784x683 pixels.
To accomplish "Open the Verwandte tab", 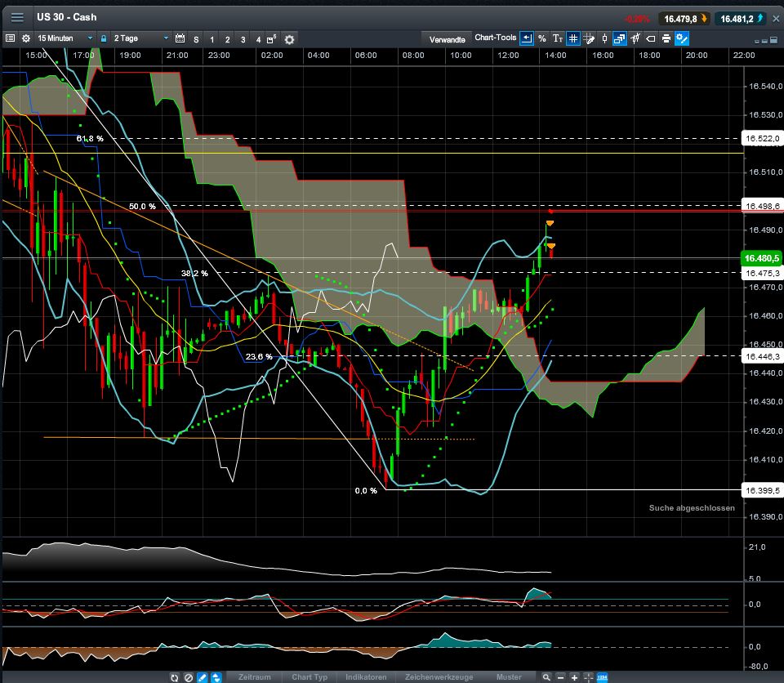I will (447, 39).
